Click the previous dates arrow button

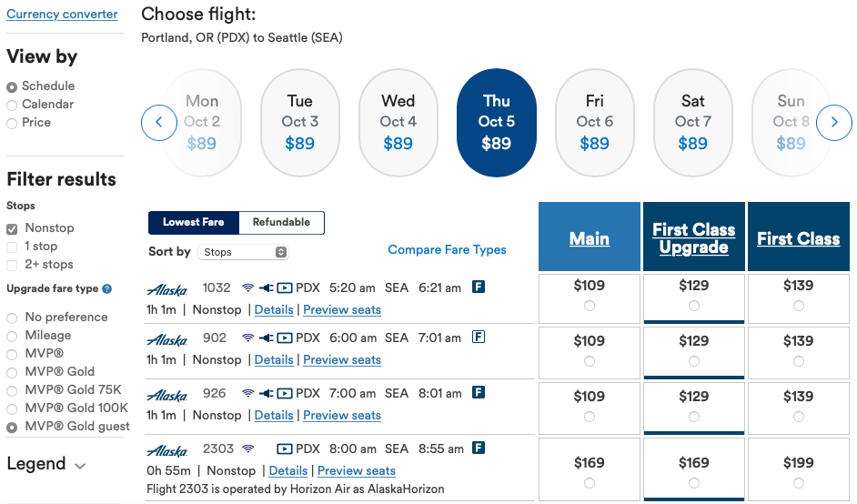point(159,123)
